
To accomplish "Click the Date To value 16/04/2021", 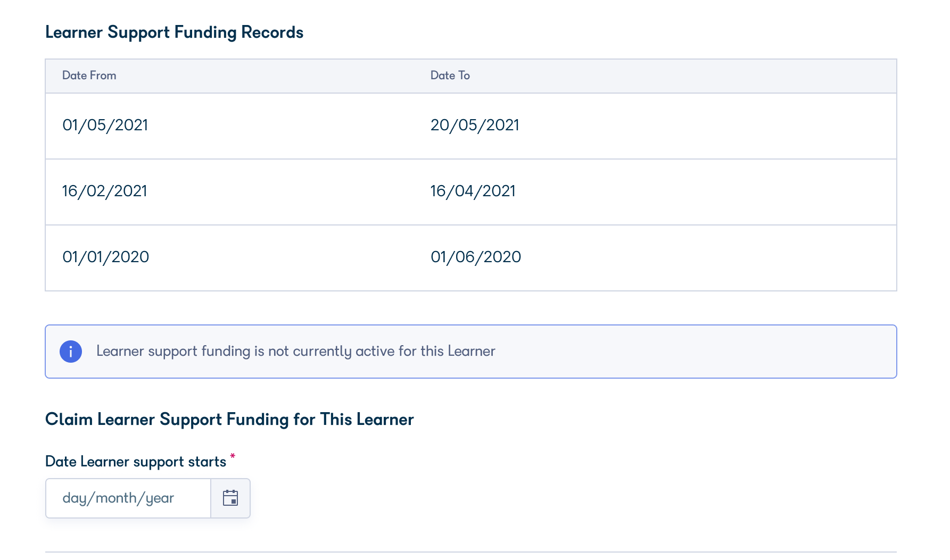I will point(473,191).
